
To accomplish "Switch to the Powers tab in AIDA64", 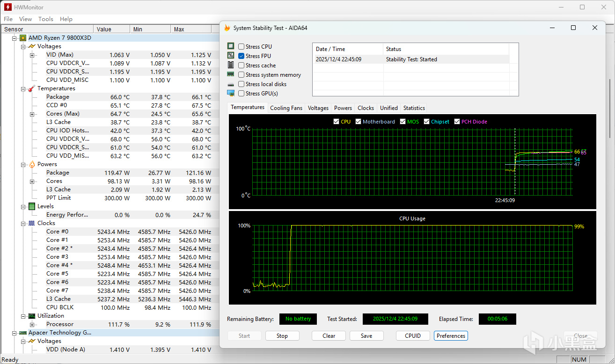I will click(x=343, y=108).
